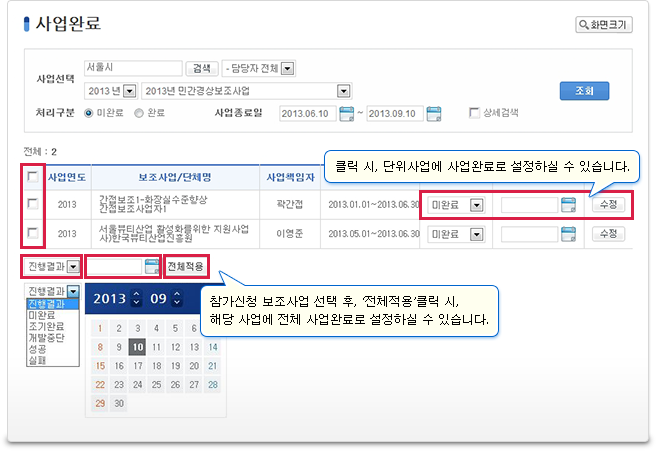The image size is (656, 451).
Task: Select day 30 in the calendar
Action: click(x=119, y=403)
